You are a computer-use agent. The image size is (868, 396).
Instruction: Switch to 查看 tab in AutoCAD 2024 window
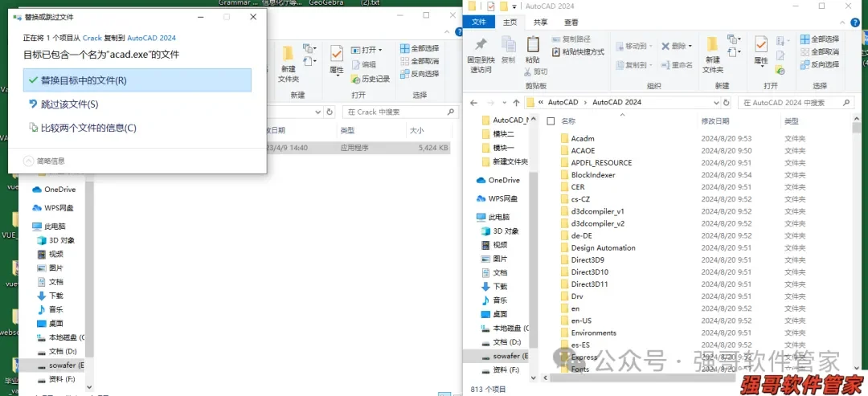click(571, 22)
